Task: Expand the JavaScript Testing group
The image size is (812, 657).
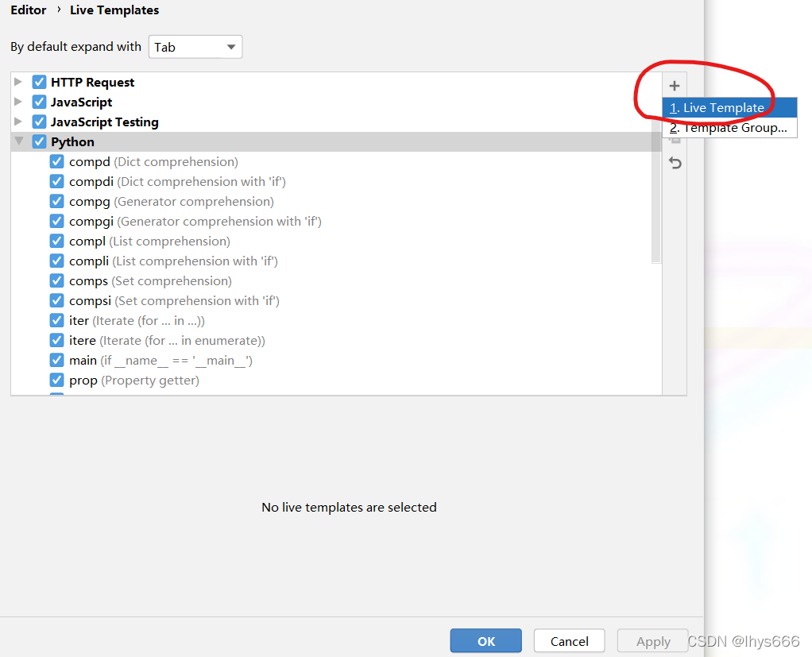Action: click(x=18, y=122)
